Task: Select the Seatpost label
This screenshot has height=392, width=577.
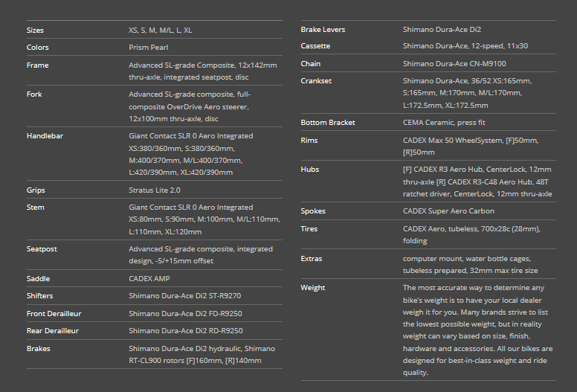Action: coord(42,249)
